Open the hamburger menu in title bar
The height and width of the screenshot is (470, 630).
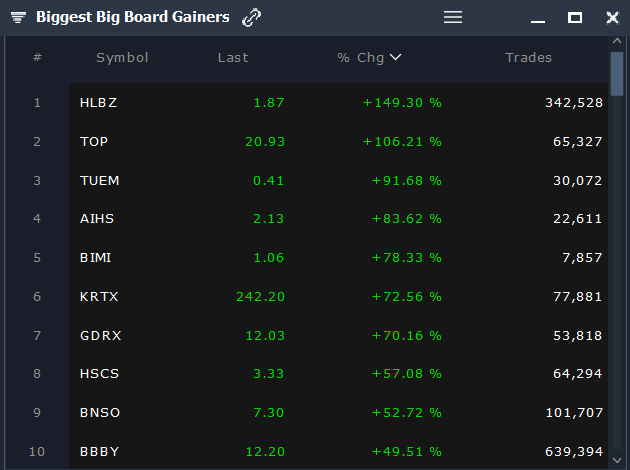tap(453, 17)
